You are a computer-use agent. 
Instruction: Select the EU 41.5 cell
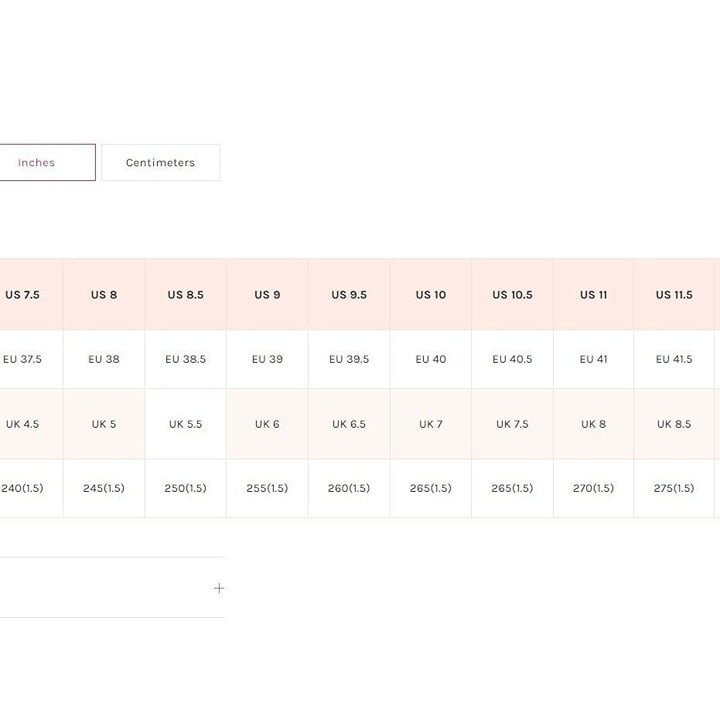674,359
